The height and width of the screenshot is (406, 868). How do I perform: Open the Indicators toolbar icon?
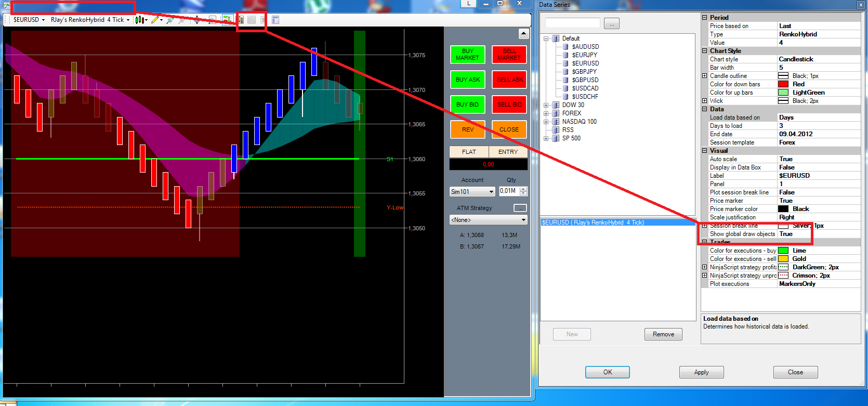tap(252, 20)
